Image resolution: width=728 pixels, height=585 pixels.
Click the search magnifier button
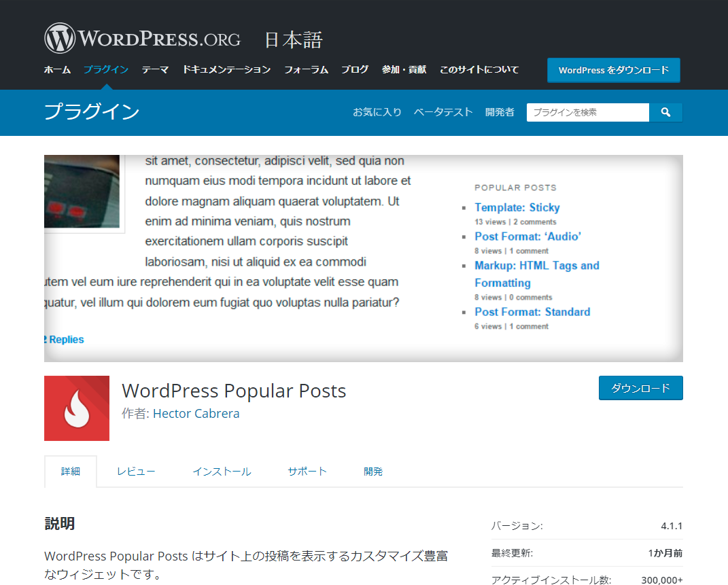(x=665, y=112)
